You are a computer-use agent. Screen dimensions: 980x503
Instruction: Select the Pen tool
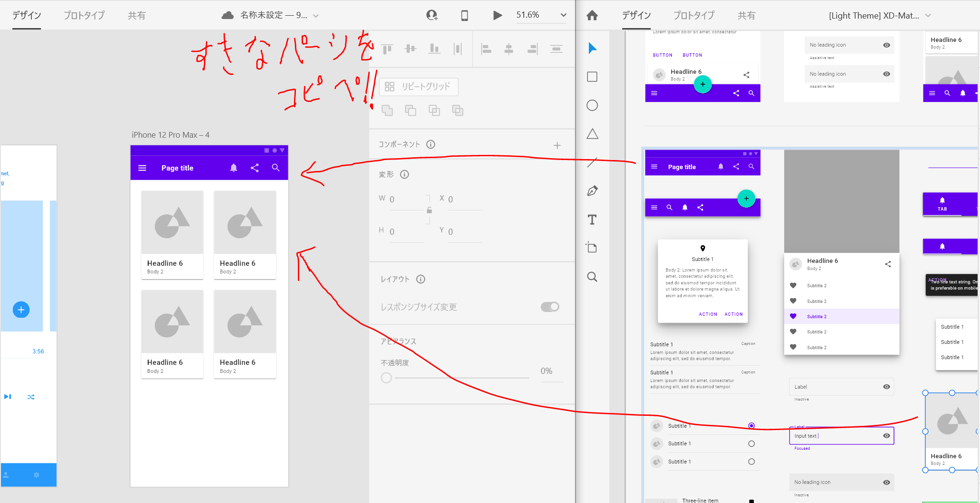tap(592, 191)
